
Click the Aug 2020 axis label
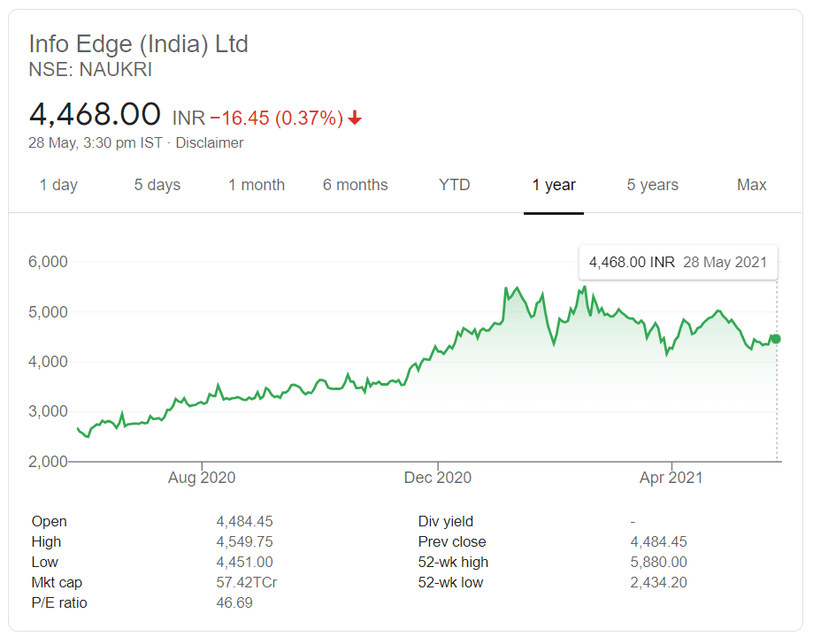(x=202, y=477)
